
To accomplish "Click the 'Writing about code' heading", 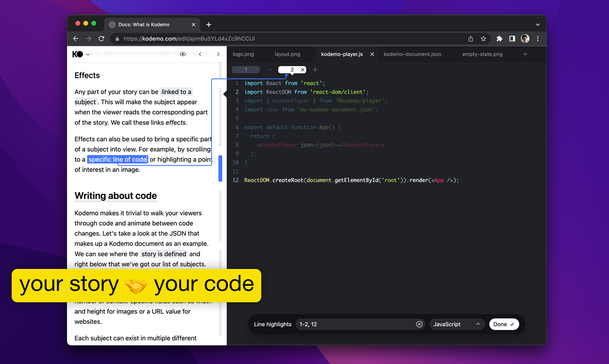I will tap(116, 196).
